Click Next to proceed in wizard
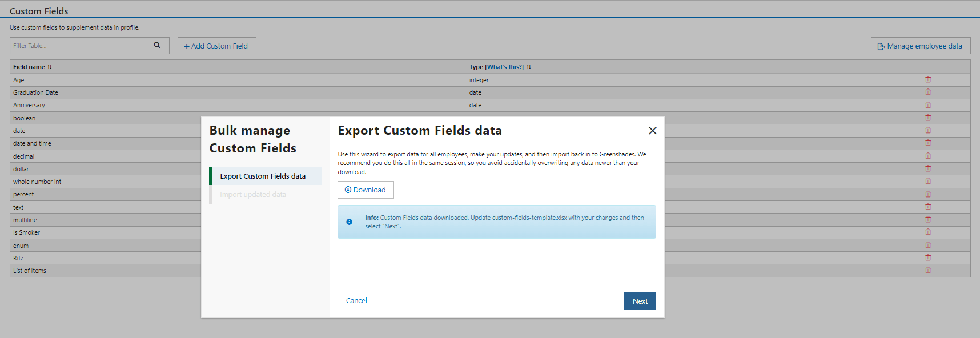Screen dimensions: 980x338 coord(640,301)
